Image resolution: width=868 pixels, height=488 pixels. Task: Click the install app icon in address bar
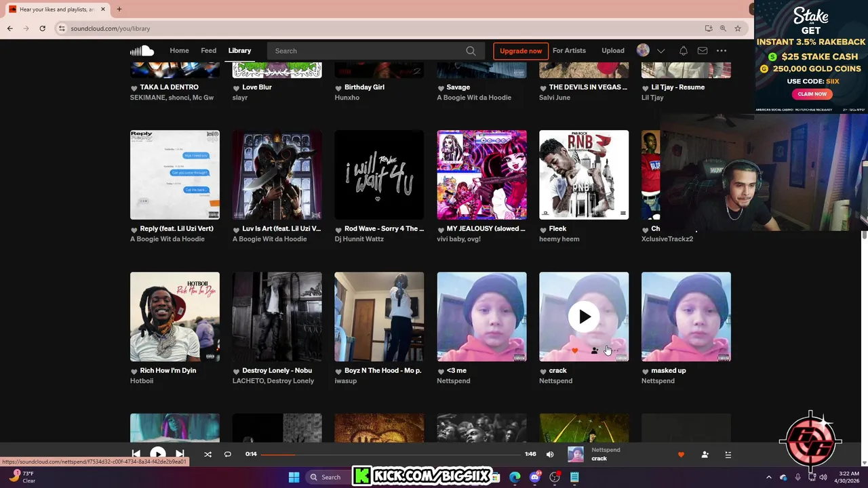tap(708, 28)
